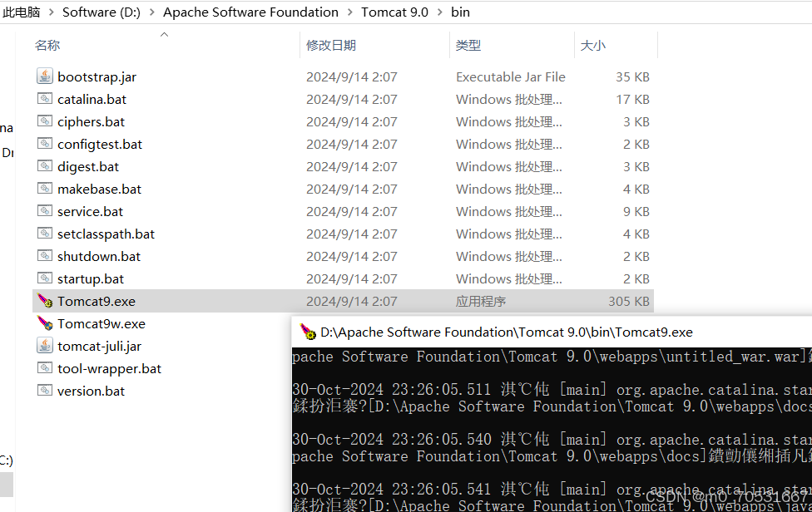Screen dimensions: 812x512
Task: Sort files by the 大小 column header
Action: coord(593,46)
